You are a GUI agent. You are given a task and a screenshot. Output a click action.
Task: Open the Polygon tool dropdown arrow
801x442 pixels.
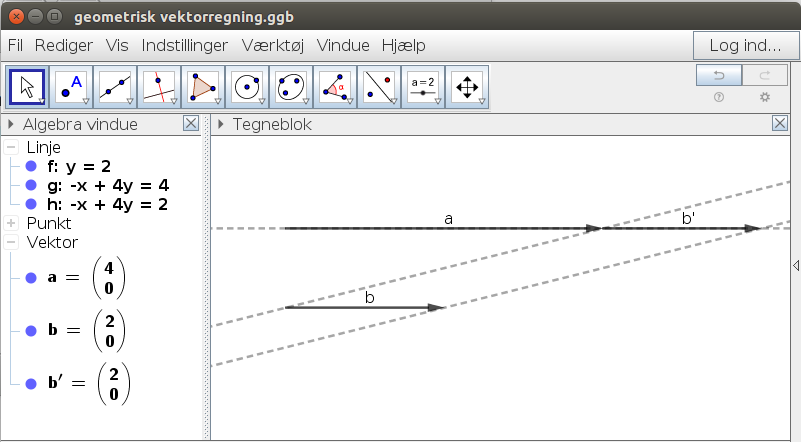(x=218, y=101)
